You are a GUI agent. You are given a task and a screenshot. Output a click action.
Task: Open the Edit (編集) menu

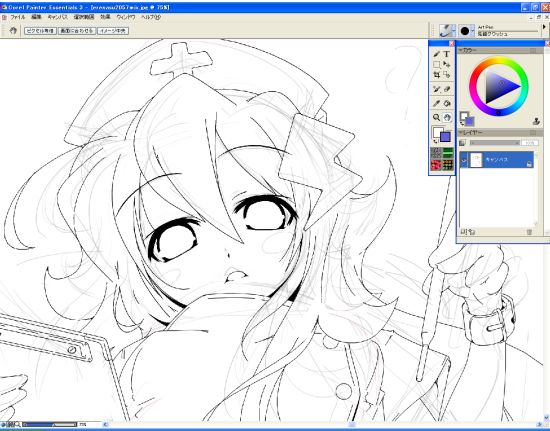36,17
